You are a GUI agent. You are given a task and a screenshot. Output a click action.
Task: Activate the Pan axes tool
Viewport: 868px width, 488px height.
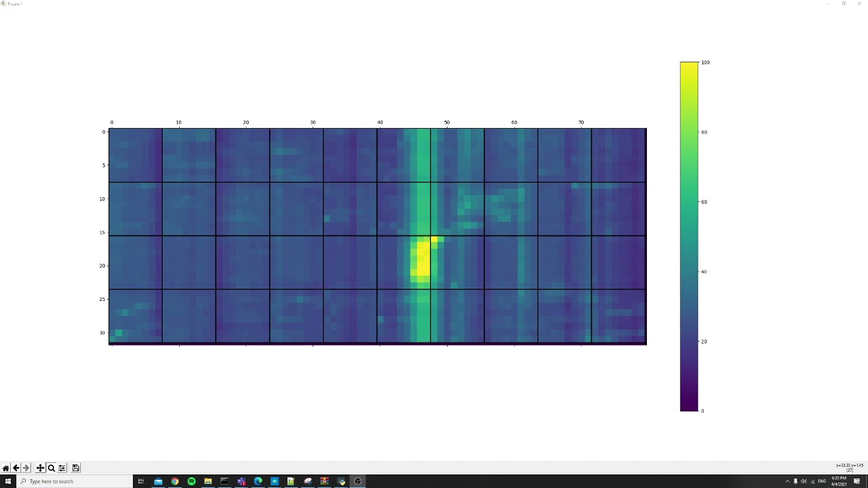tap(40, 468)
